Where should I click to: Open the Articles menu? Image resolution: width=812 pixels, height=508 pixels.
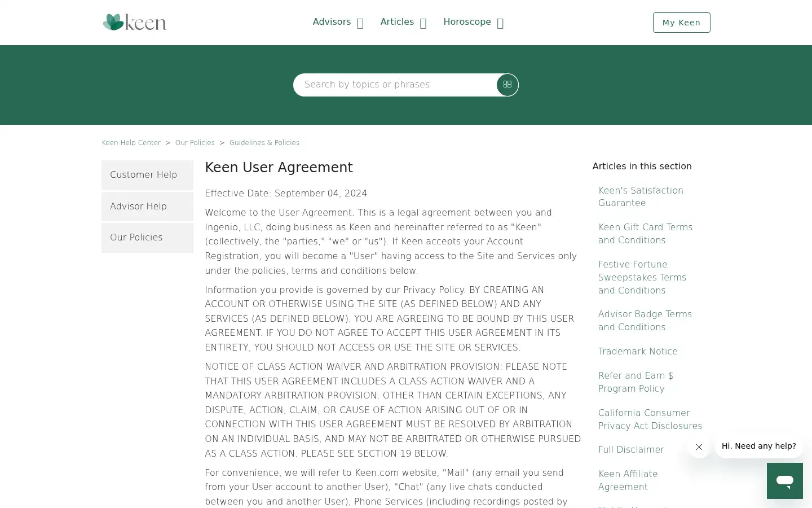click(397, 22)
